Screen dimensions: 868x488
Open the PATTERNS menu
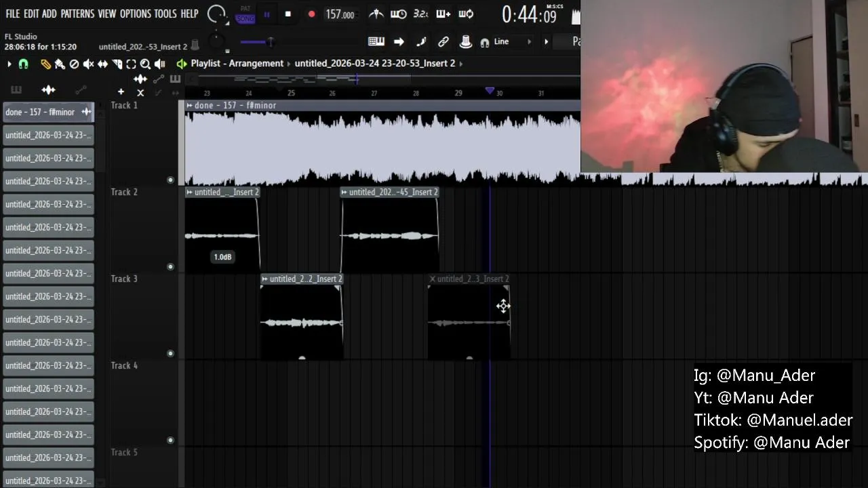coord(77,14)
